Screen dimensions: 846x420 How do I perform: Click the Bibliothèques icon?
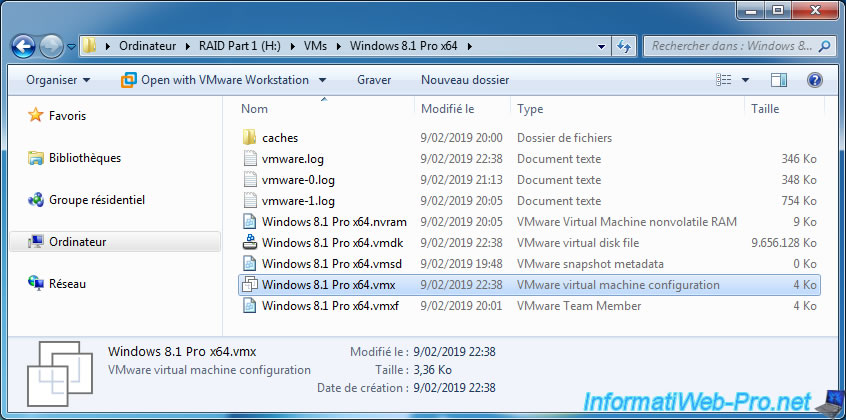tap(36, 158)
